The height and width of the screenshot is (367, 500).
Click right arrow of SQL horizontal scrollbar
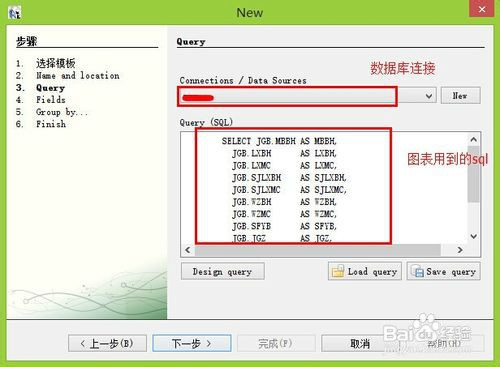click(460, 250)
